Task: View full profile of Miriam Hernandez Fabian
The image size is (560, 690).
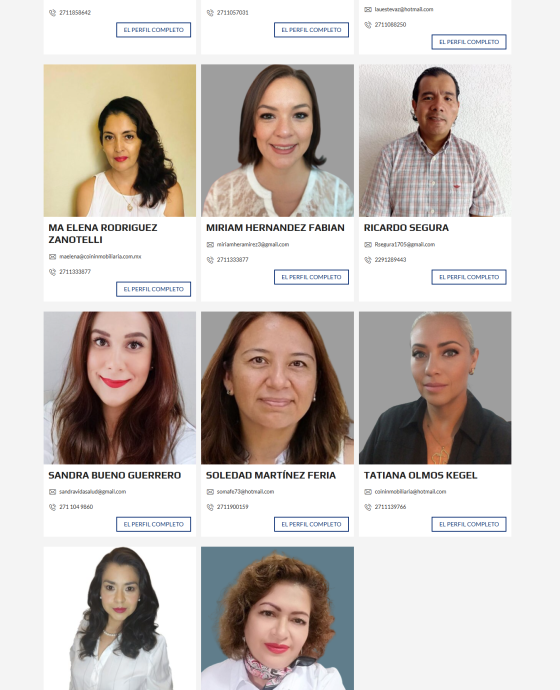Action: point(311,277)
